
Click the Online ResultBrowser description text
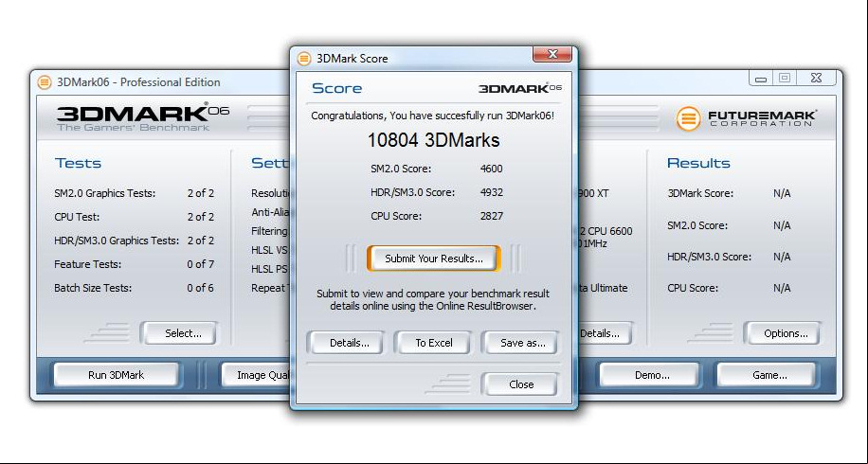(x=433, y=300)
